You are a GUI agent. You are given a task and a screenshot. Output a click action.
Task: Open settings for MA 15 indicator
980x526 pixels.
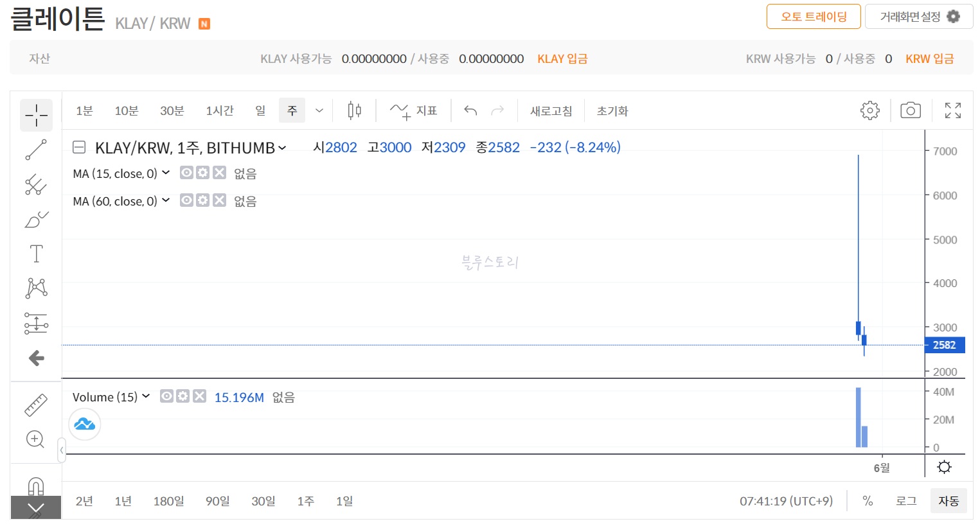tap(202, 173)
